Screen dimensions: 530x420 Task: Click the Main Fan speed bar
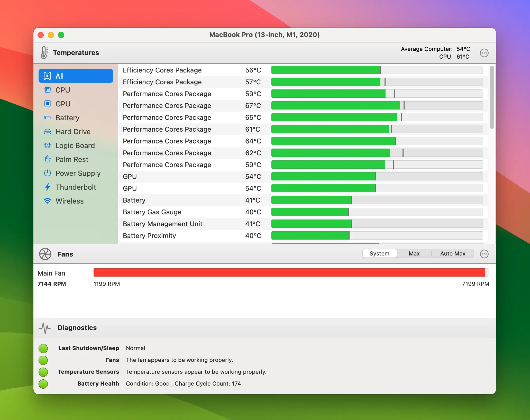291,272
